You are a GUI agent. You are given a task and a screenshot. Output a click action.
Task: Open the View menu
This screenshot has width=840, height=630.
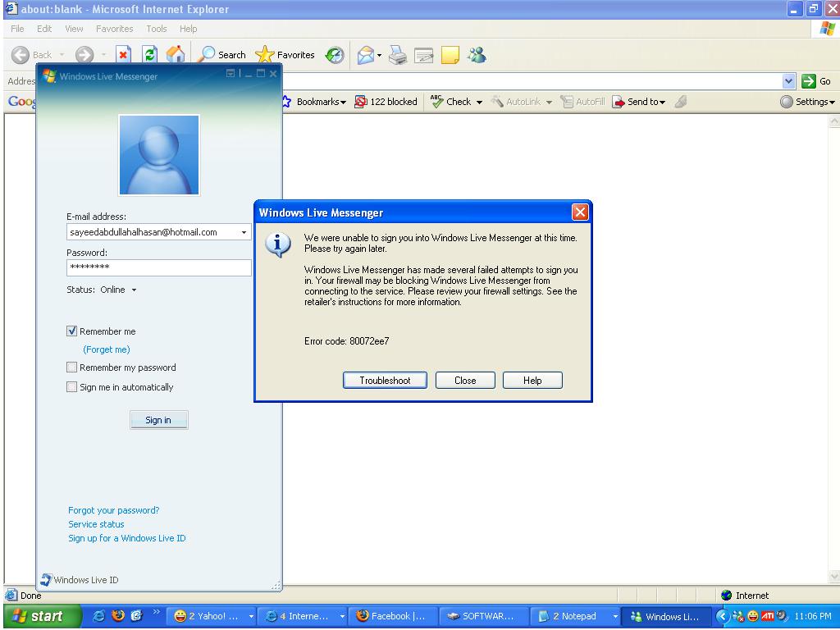tap(74, 29)
